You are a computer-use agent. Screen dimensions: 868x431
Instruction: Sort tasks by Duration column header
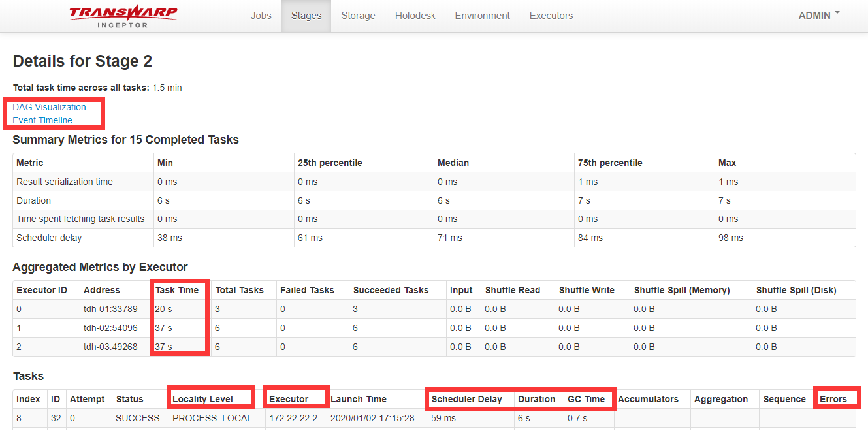536,399
